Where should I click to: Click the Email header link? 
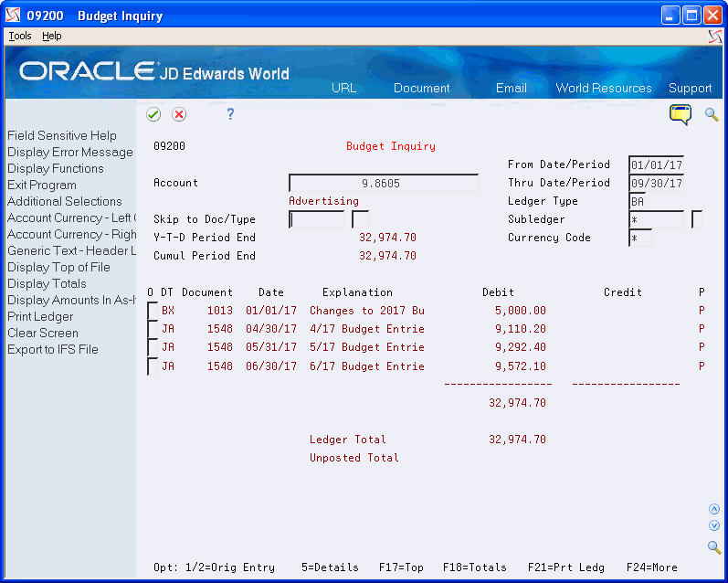point(512,89)
